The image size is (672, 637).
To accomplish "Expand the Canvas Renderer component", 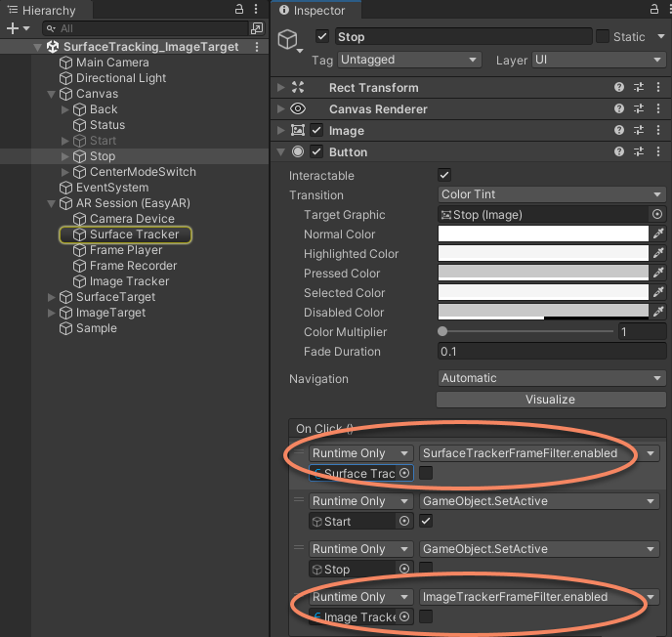I will 282,109.
